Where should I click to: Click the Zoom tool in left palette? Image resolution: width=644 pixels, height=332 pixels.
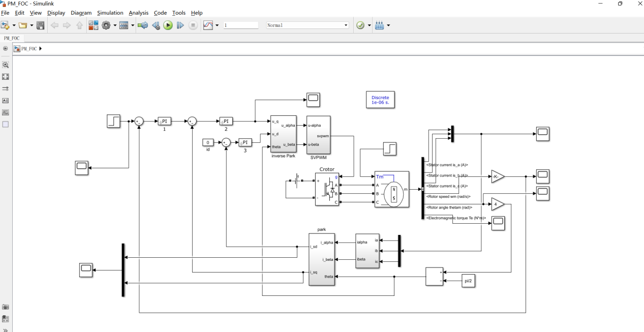click(6, 65)
